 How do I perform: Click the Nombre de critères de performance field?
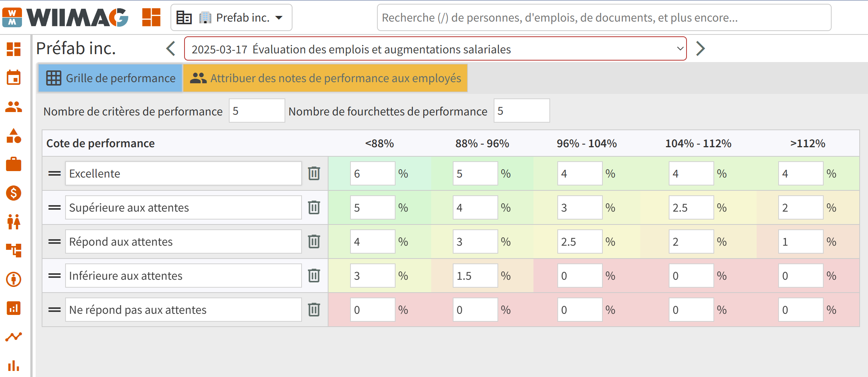(x=257, y=111)
